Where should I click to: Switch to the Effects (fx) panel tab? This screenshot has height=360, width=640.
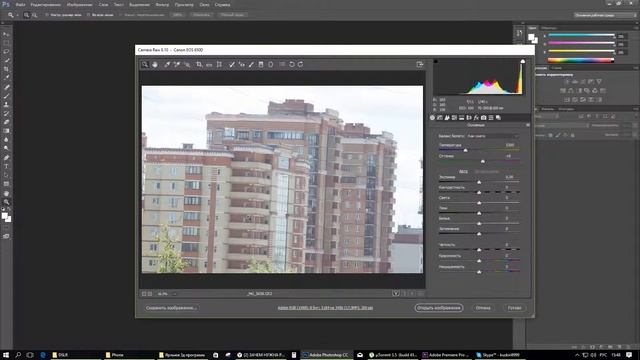coord(476,118)
